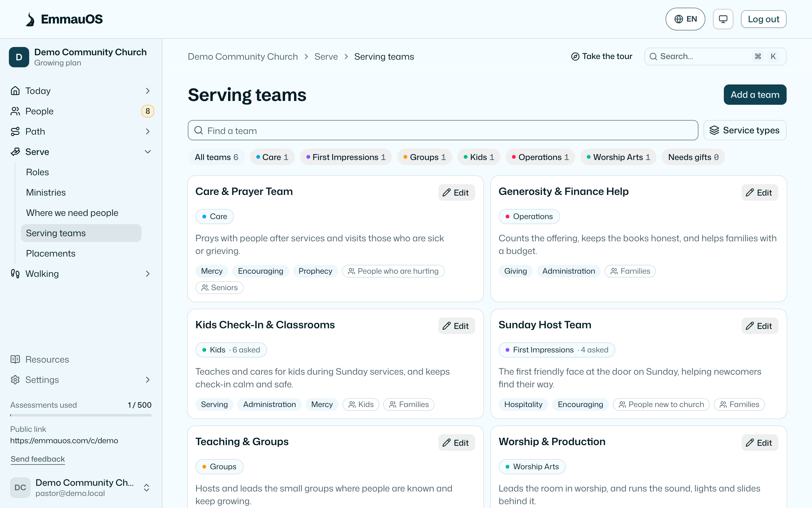Filter teams by Worship Arts chip
This screenshot has height=508, width=812.
(618, 157)
